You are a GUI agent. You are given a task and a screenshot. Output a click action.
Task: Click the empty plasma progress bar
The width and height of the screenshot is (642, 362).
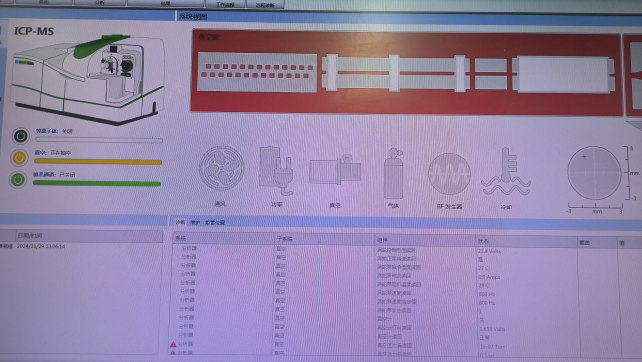pos(99,140)
